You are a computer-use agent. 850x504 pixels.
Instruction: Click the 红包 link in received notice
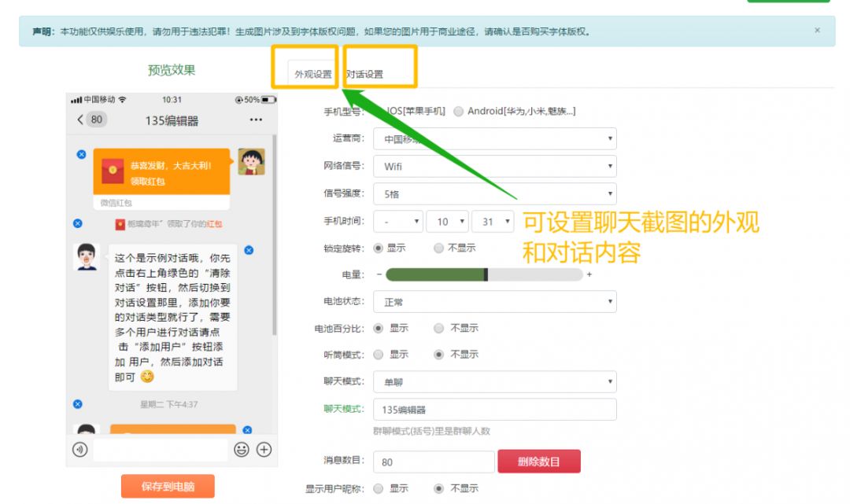[x=214, y=223]
